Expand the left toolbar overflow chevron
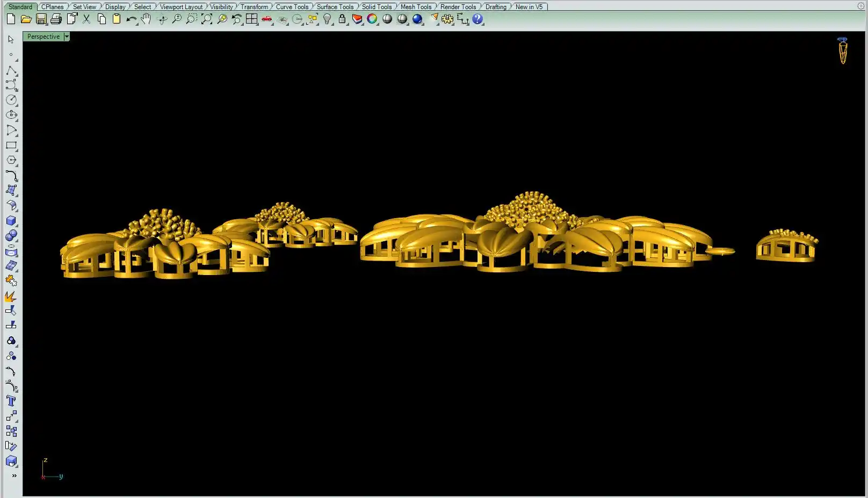The height and width of the screenshot is (498, 868). tap(14, 475)
